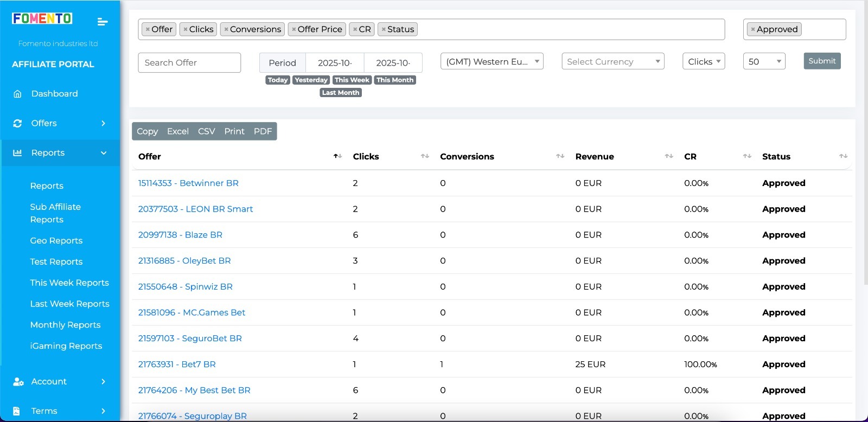Open the 21763931 - Bet7 BR offer link
This screenshot has height=422, width=868.
(x=177, y=365)
